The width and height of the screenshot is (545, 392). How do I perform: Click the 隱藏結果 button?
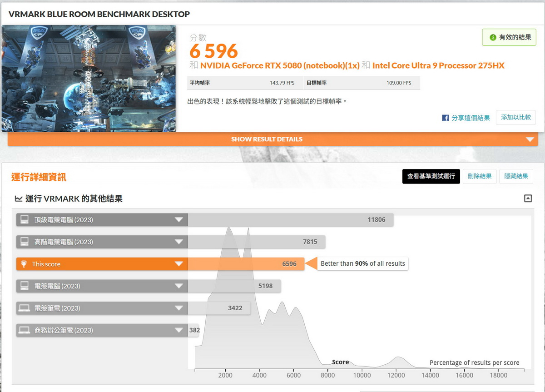coord(516,176)
